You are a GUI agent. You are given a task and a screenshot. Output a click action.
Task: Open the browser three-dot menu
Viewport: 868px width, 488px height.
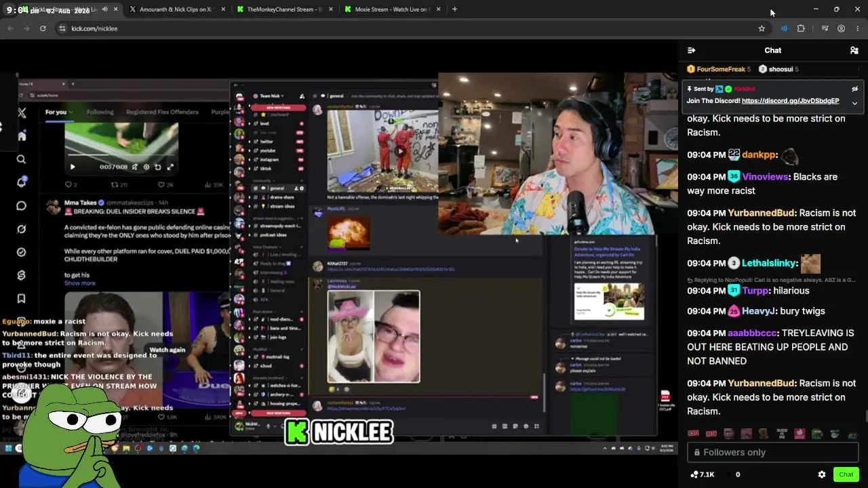point(857,28)
